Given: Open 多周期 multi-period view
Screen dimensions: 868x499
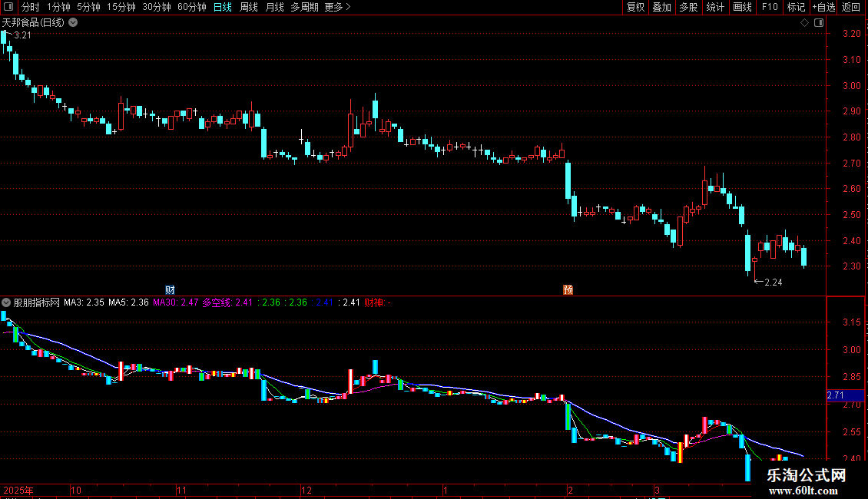Looking at the screenshot, I should [304, 7].
